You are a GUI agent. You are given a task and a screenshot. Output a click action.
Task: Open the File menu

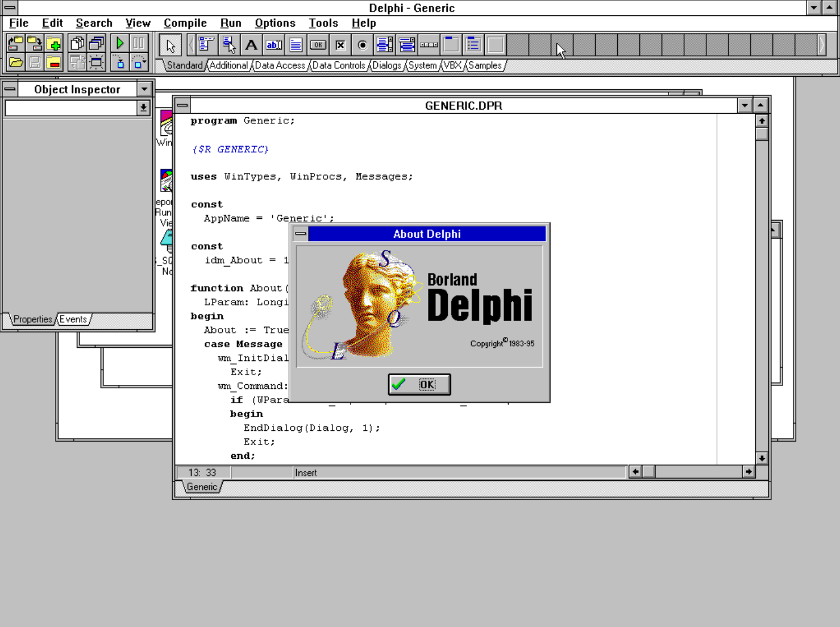pyautogui.click(x=19, y=23)
